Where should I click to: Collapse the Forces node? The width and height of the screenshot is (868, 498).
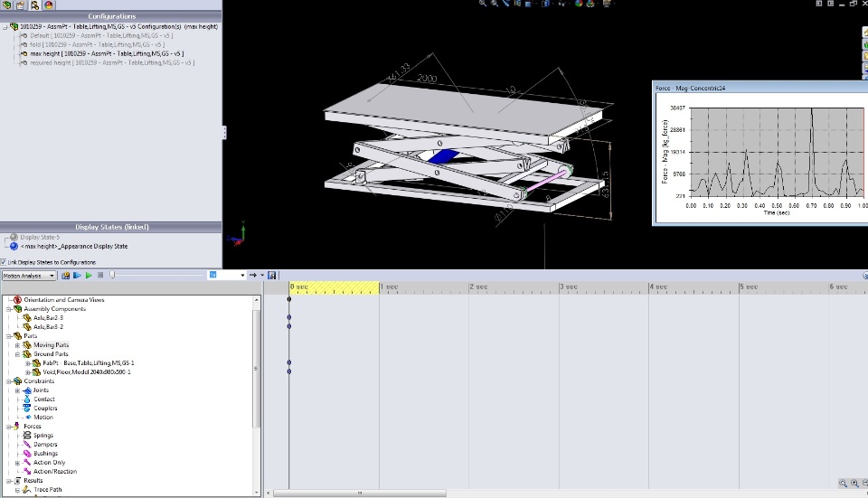click(x=8, y=427)
